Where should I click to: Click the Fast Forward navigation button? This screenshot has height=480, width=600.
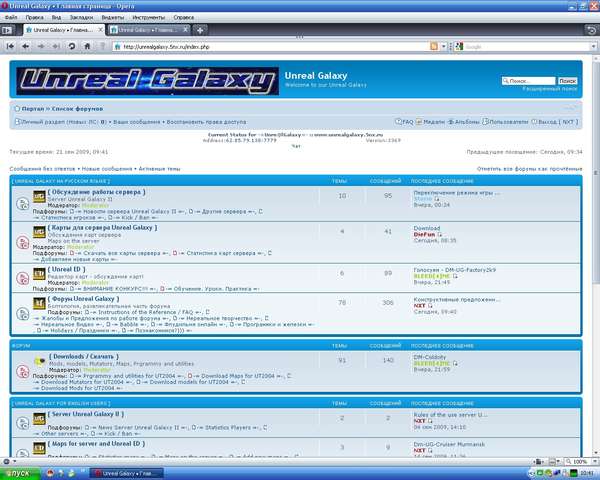(x=56, y=46)
